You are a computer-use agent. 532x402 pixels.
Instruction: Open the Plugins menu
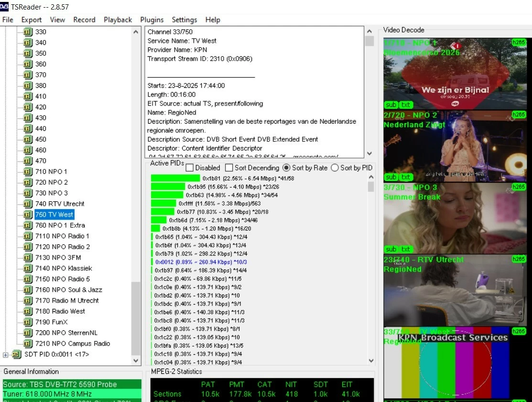coord(152,20)
